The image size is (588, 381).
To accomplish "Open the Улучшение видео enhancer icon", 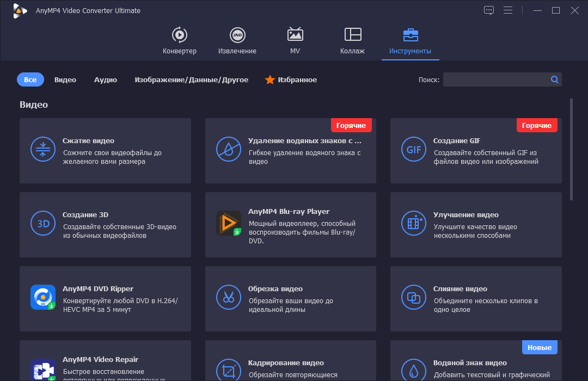I will pyautogui.click(x=414, y=223).
